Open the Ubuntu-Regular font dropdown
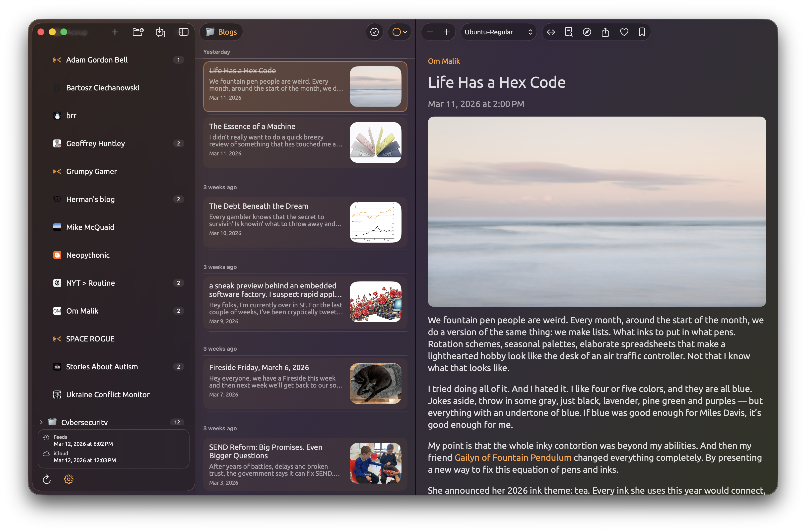Viewport: 806px width, 532px height. click(498, 32)
